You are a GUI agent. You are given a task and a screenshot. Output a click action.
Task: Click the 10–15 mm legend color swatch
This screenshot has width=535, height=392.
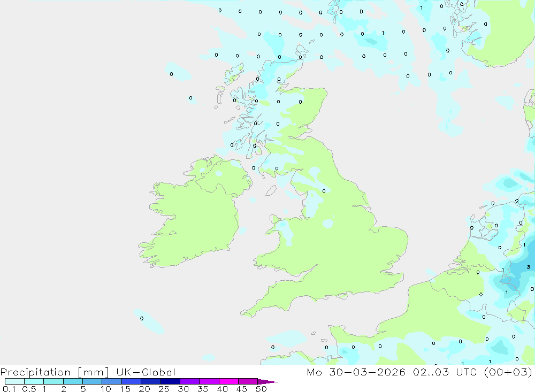coord(112,381)
